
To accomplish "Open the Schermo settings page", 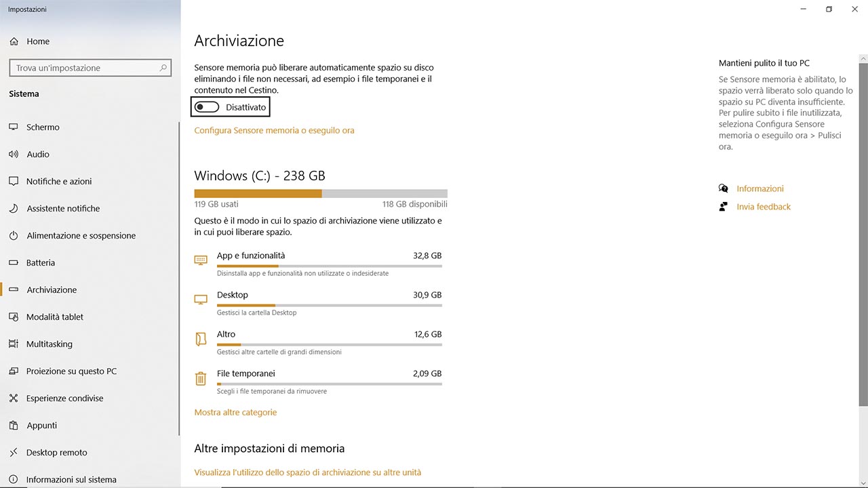I will (90, 127).
